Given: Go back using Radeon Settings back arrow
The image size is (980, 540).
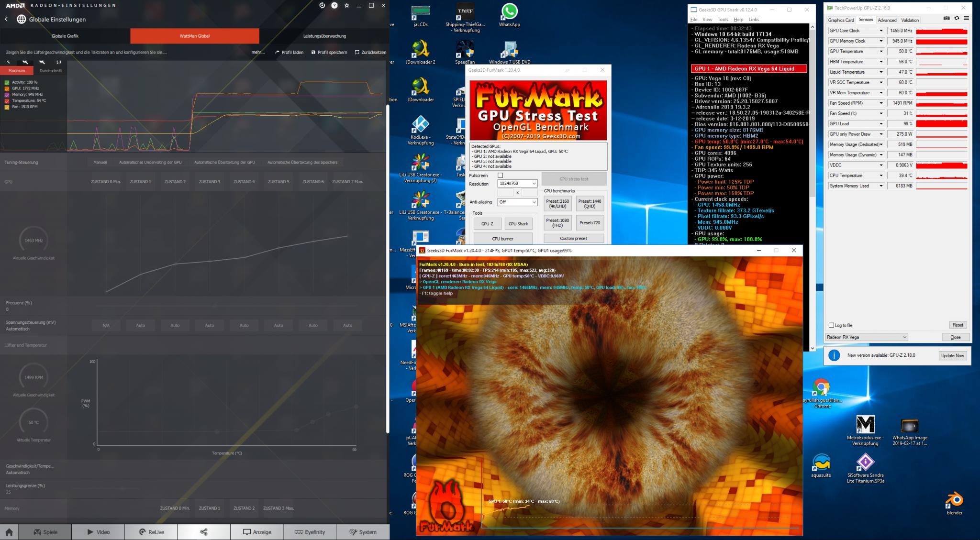Looking at the screenshot, I should coord(6,19).
